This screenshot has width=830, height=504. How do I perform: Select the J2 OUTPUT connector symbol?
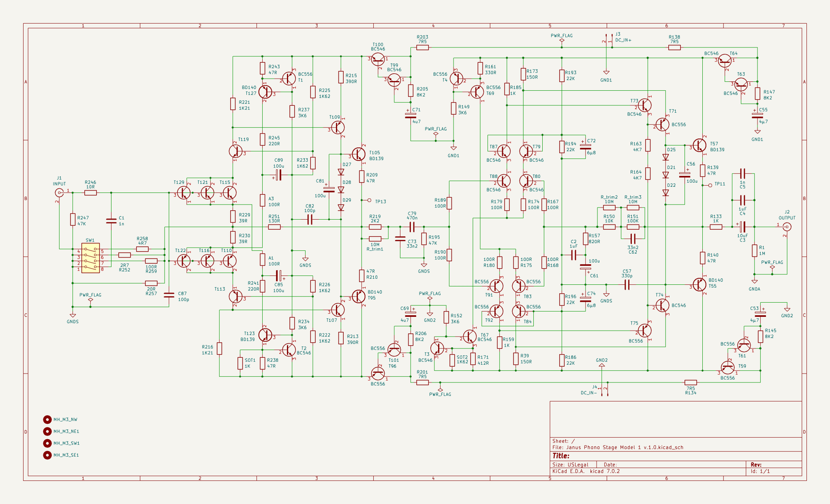pyautogui.click(x=787, y=227)
